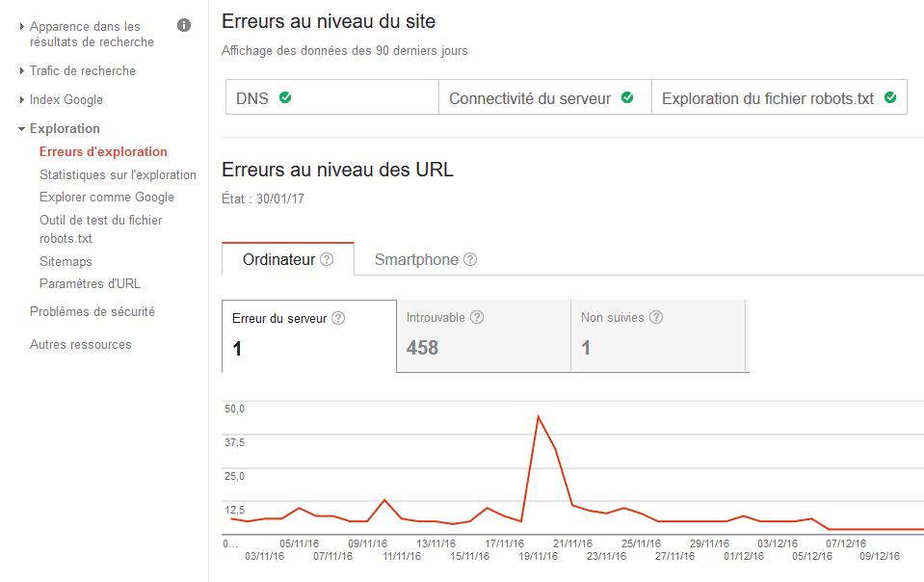Select the Ordinateur tab

tap(278, 258)
